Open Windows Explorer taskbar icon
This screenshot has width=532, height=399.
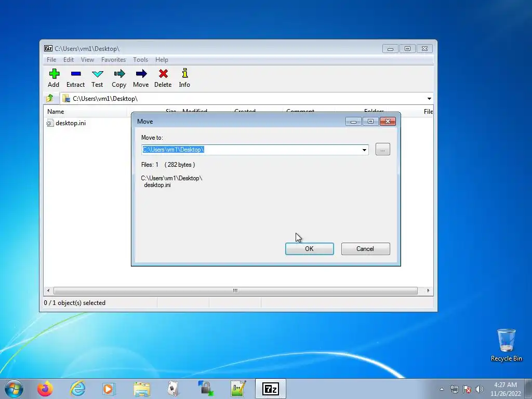tap(142, 389)
